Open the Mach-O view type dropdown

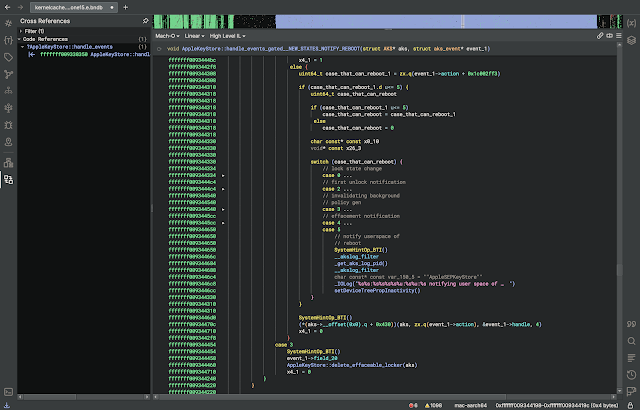tap(167, 34)
